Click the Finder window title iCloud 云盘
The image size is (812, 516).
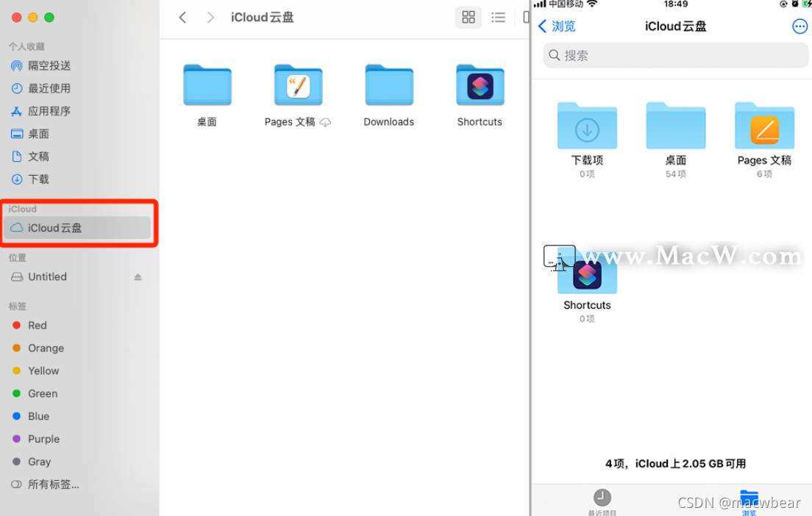coord(263,18)
